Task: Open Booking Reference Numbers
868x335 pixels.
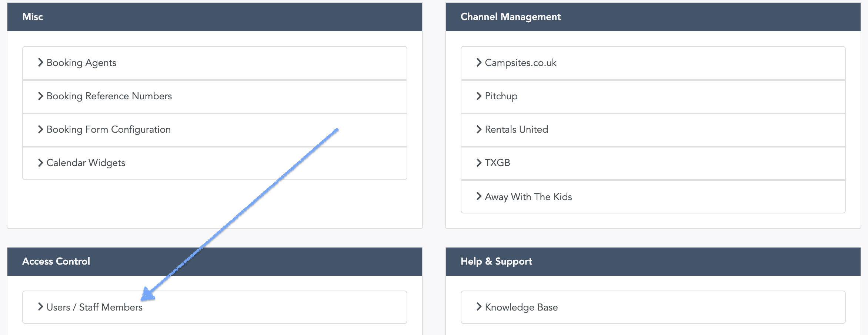Action: click(x=215, y=96)
